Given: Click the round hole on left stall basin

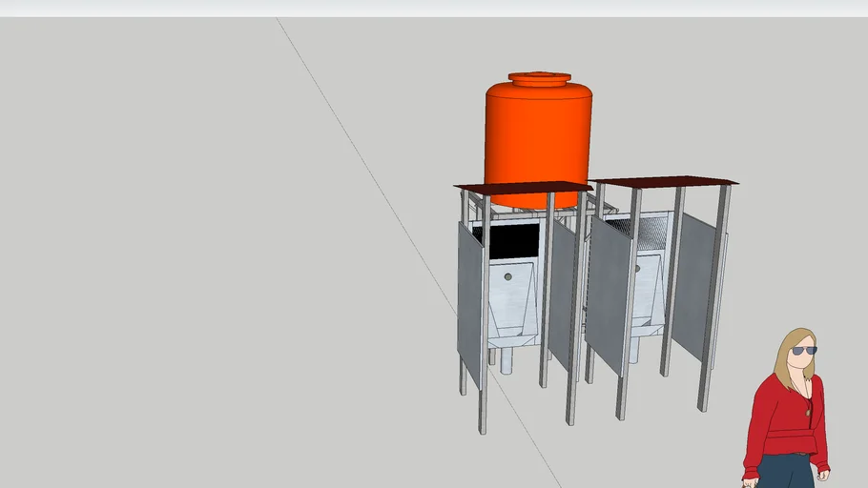Looking at the screenshot, I should [x=507, y=276].
